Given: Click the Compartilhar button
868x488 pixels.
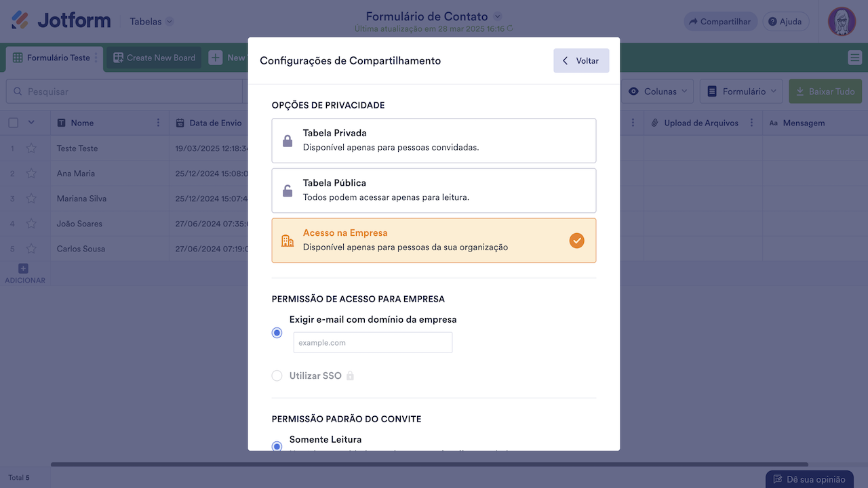Looking at the screenshot, I should click(x=720, y=22).
